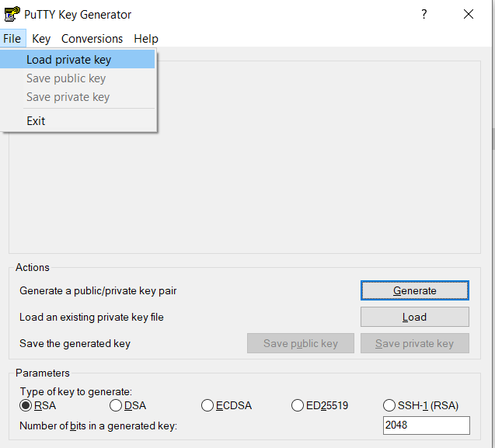Open the File menu

tap(12, 39)
